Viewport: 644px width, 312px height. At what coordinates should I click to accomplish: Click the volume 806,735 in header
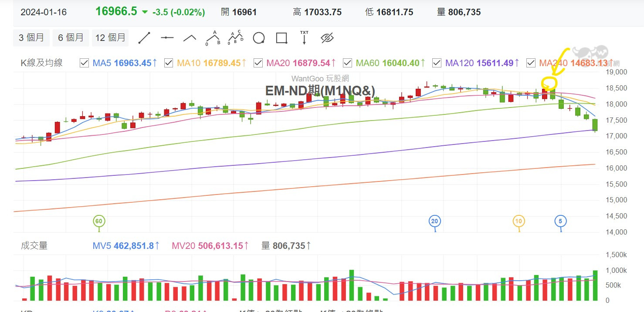(x=464, y=12)
